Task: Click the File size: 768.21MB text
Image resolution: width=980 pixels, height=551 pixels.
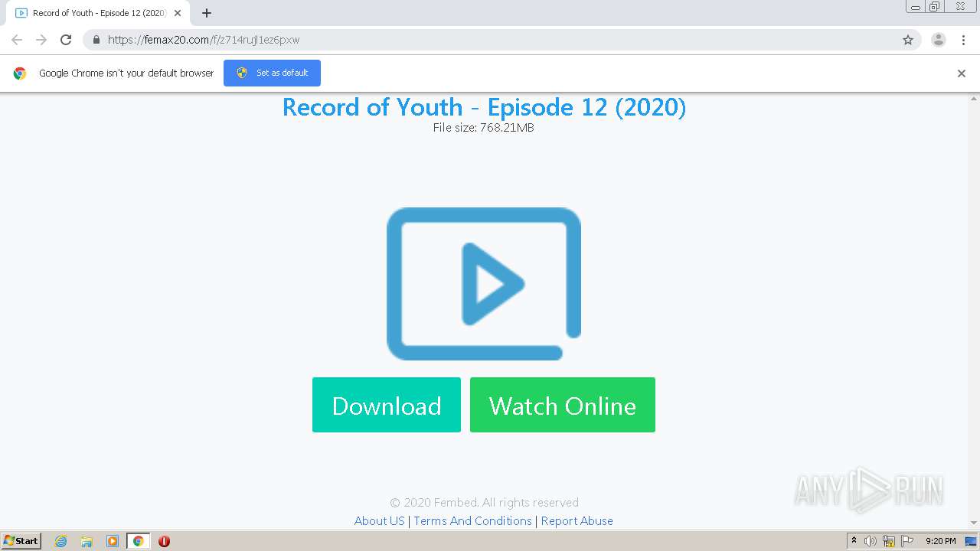Action: [x=484, y=128]
